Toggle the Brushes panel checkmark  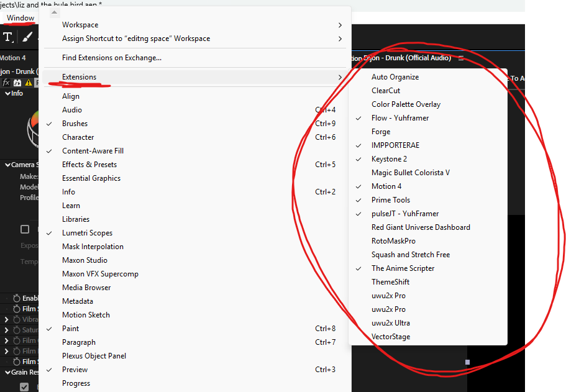[x=195, y=124]
